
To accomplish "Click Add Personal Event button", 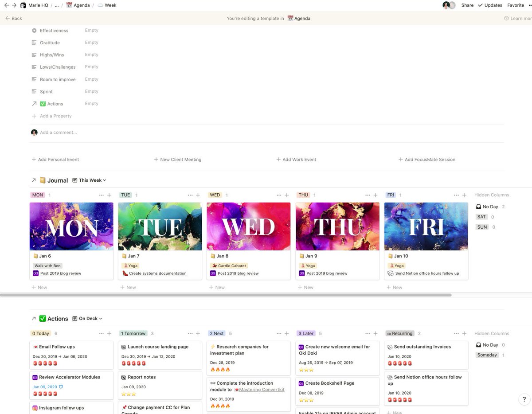I will [55, 160].
